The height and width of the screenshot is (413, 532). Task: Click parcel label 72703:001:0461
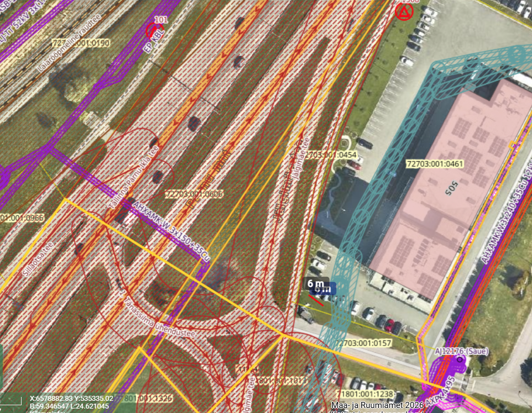[435, 164]
